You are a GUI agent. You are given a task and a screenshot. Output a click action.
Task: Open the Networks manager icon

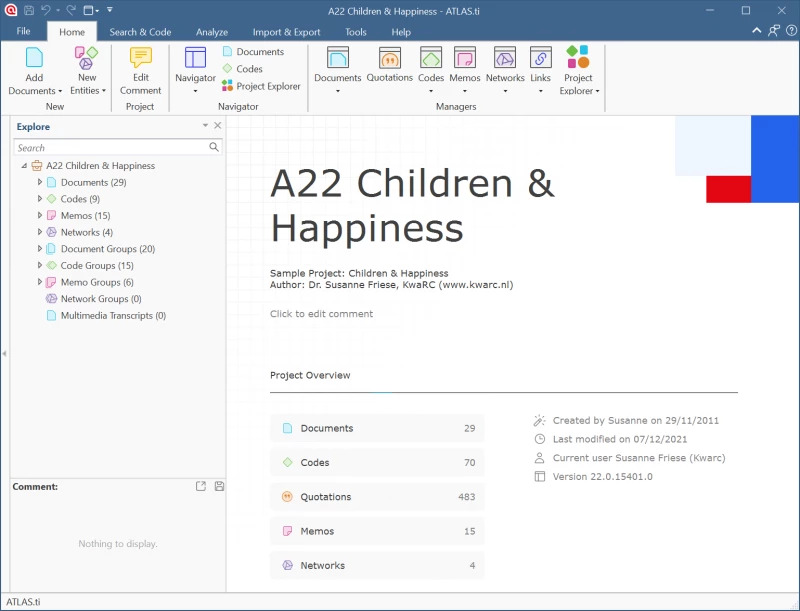tap(505, 58)
